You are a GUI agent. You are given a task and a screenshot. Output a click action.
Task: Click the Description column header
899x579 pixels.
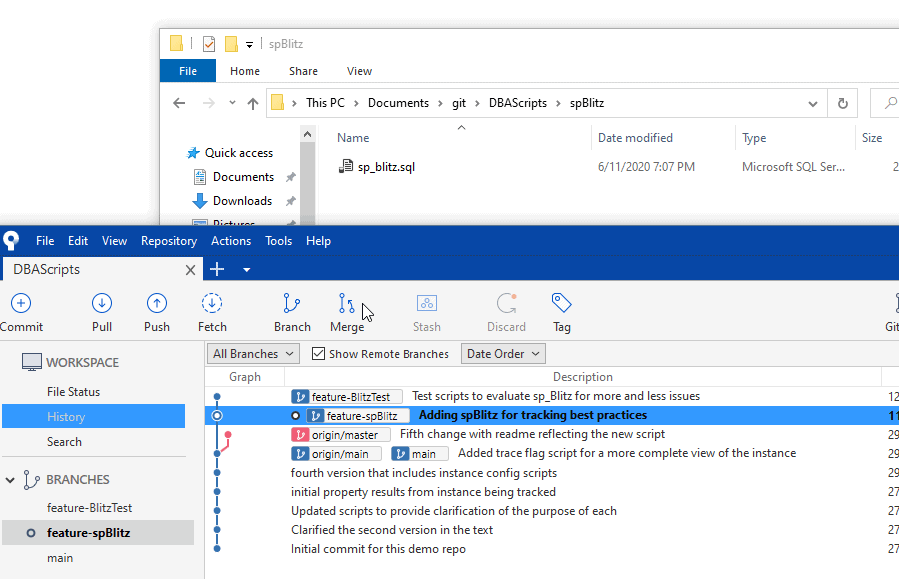pos(583,377)
